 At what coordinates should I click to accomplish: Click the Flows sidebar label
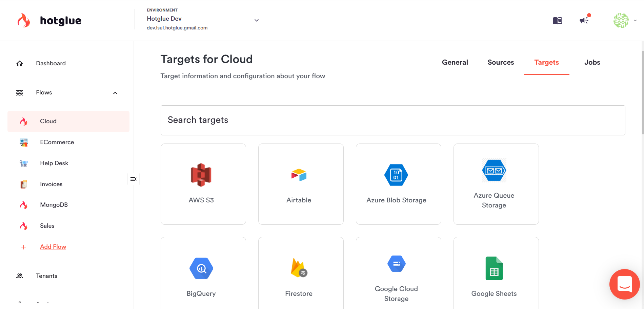[44, 92]
